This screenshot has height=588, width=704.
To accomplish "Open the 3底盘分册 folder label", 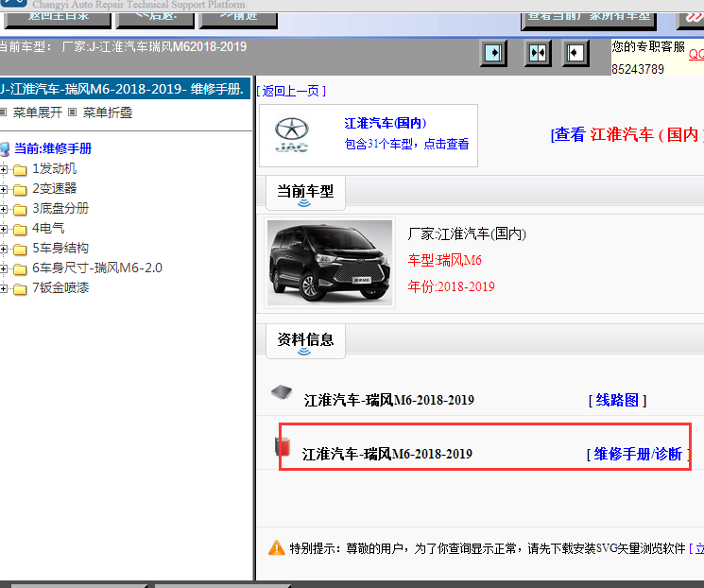I will pos(60,208).
